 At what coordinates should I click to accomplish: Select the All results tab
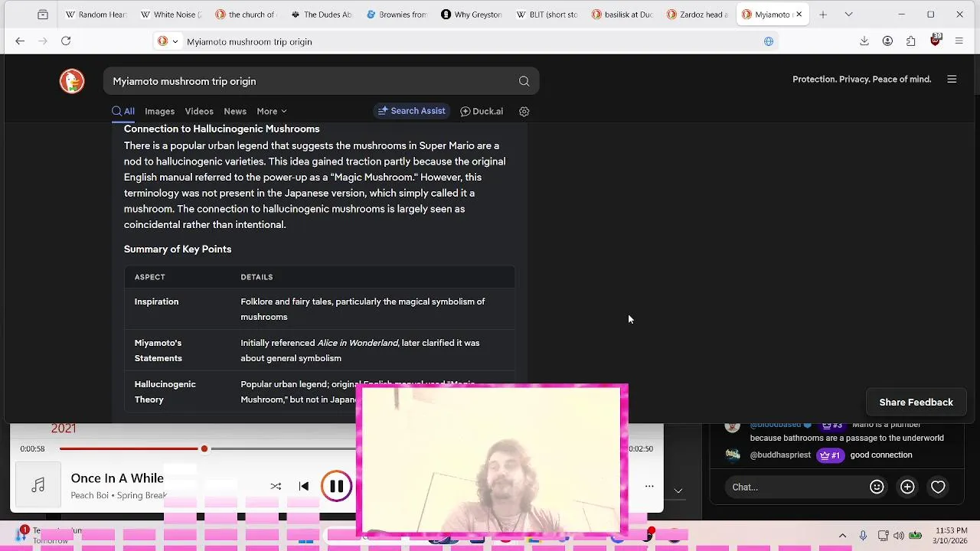click(123, 112)
